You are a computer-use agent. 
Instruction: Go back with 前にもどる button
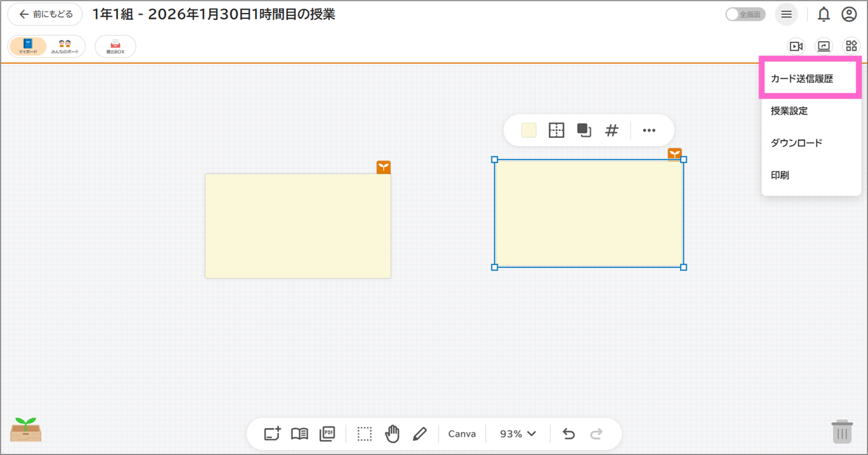pyautogui.click(x=45, y=15)
